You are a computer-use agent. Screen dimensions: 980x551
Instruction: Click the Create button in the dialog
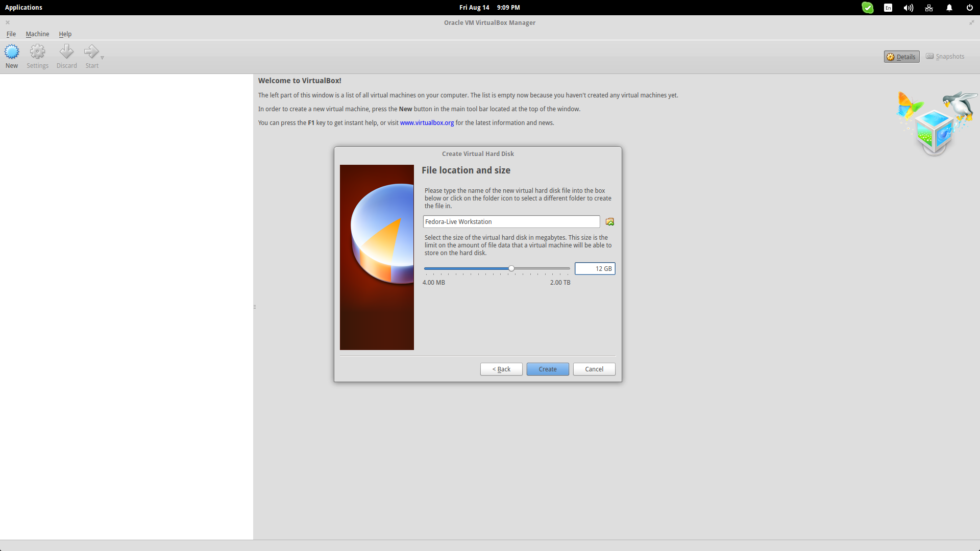[548, 369]
